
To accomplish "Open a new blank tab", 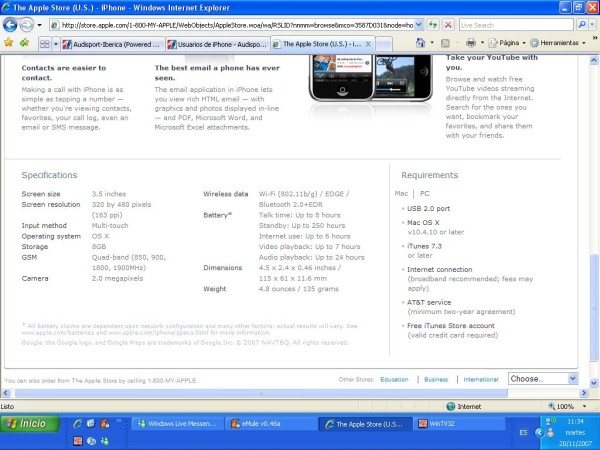I will [x=384, y=44].
